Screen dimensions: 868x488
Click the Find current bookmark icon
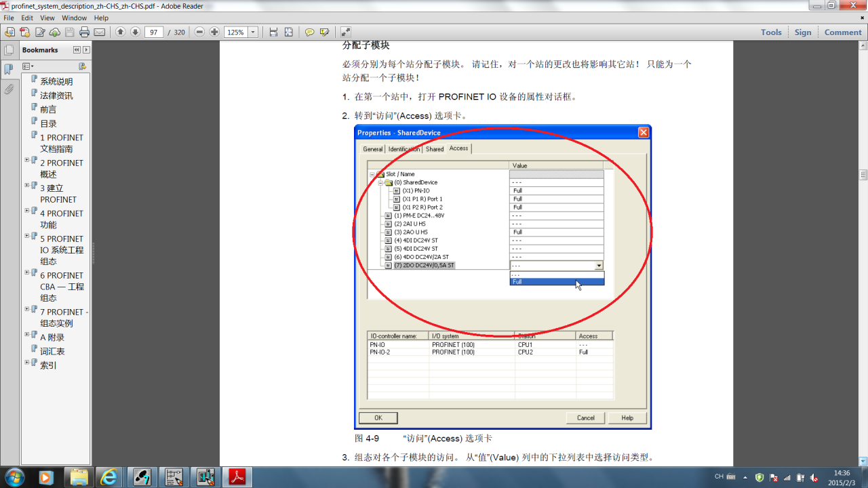pyautogui.click(x=82, y=66)
